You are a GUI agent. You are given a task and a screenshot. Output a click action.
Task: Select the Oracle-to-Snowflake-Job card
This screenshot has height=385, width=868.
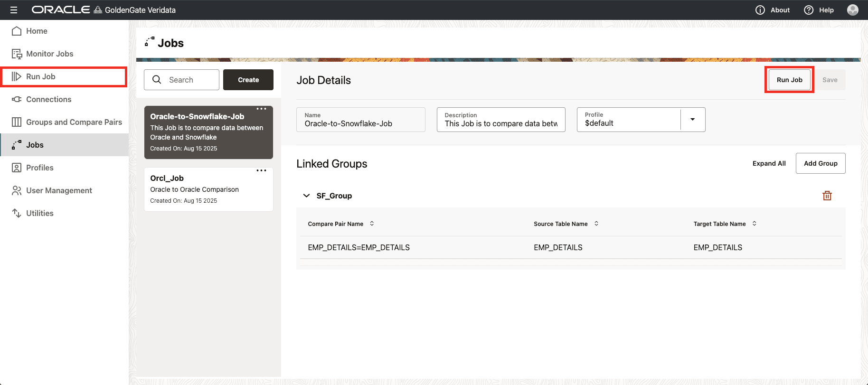click(x=208, y=132)
